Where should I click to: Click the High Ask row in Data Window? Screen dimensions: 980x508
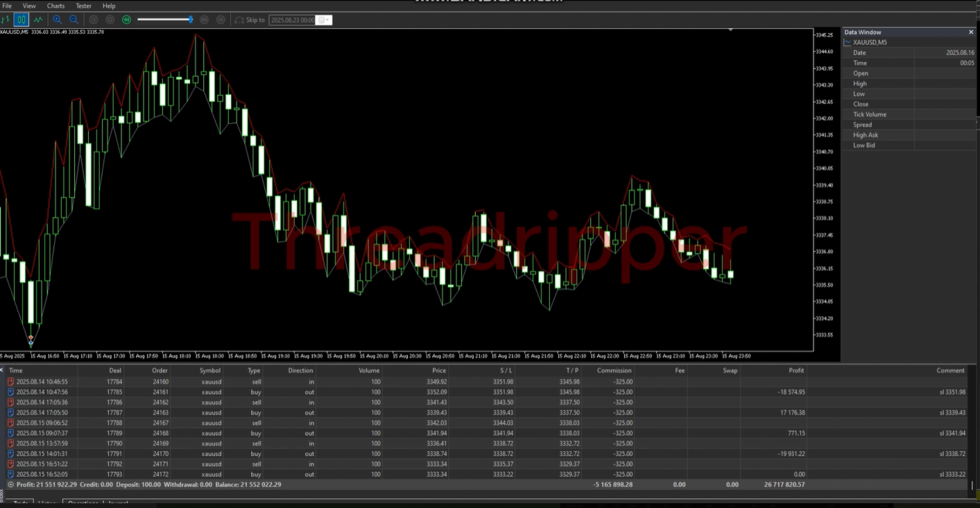point(909,135)
